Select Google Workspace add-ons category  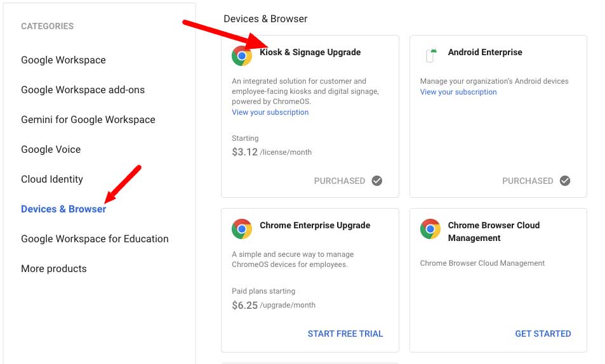point(83,90)
